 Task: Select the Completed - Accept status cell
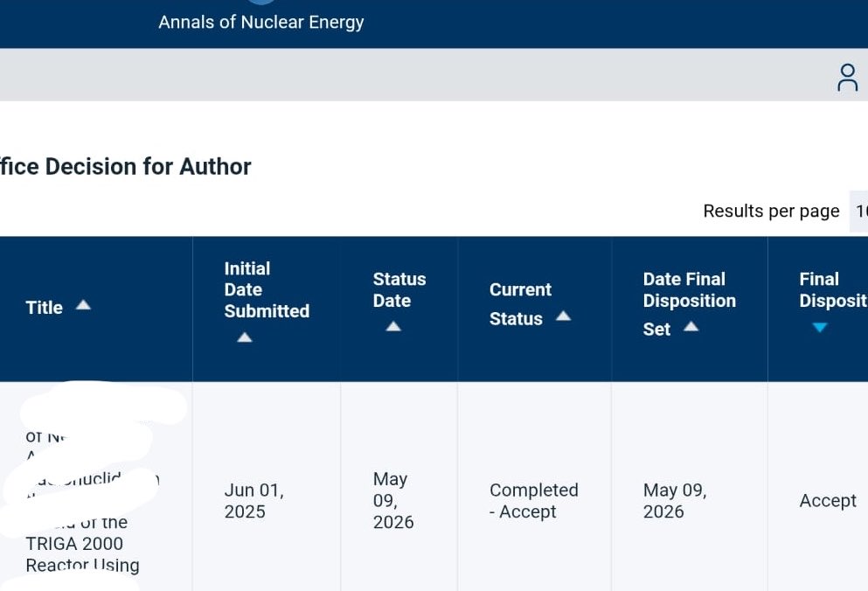pos(533,501)
